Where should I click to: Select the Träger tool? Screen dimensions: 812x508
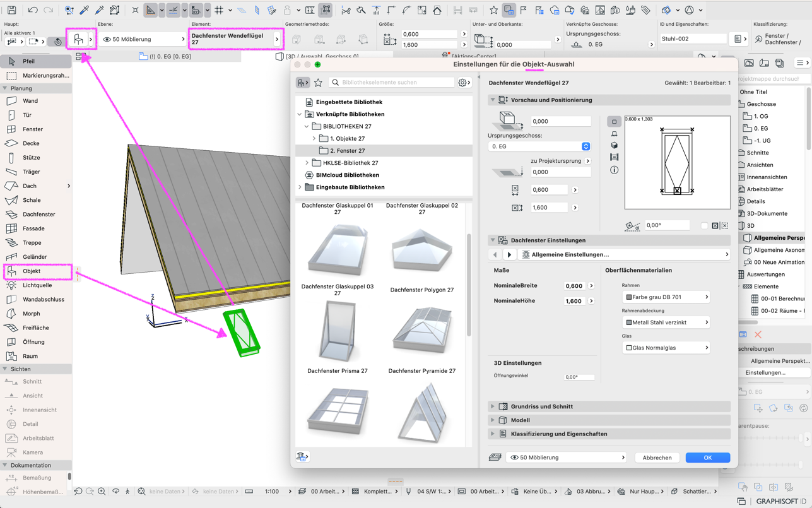point(36,172)
